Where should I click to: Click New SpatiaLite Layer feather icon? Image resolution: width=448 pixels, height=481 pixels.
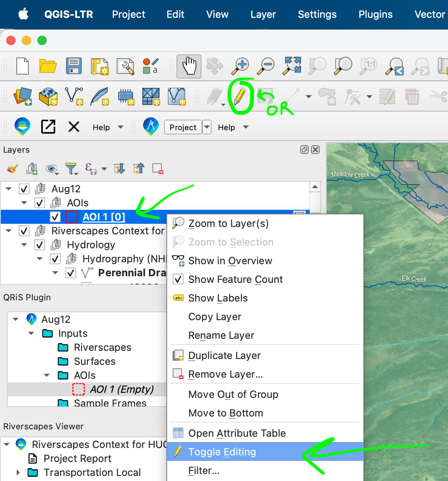pos(100,96)
